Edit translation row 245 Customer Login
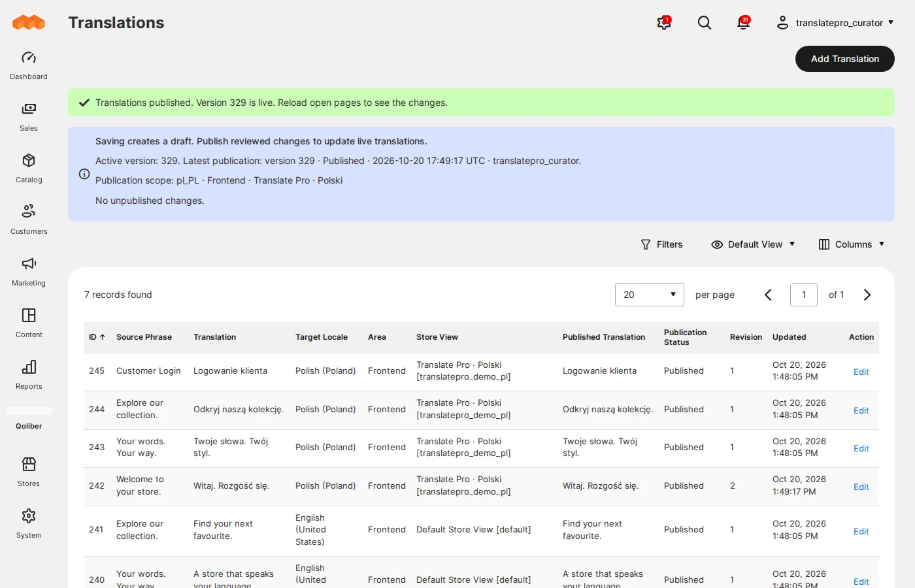Image resolution: width=915 pixels, height=588 pixels. click(x=861, y=372)
